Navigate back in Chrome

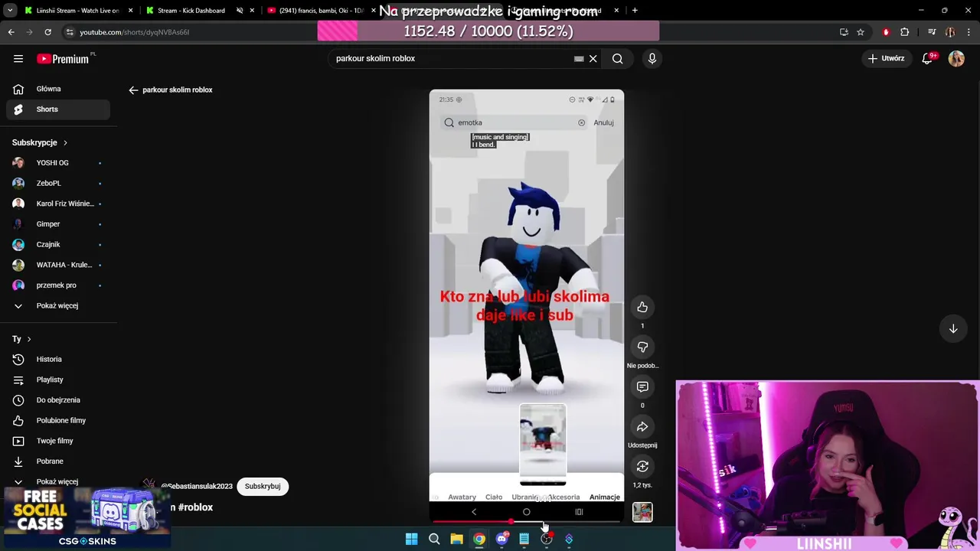coord(11,32)
